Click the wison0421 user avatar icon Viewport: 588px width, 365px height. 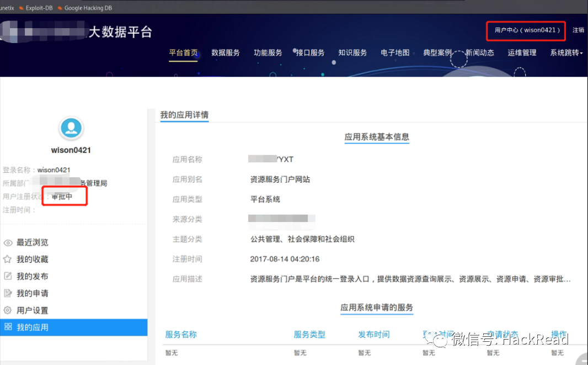71,128
